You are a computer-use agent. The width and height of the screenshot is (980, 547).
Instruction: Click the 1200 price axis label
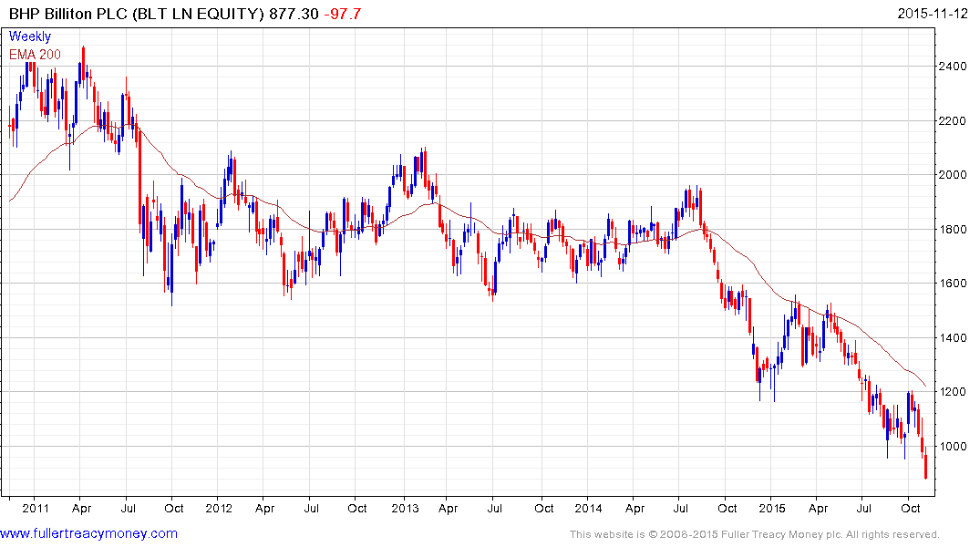[953, 392]
